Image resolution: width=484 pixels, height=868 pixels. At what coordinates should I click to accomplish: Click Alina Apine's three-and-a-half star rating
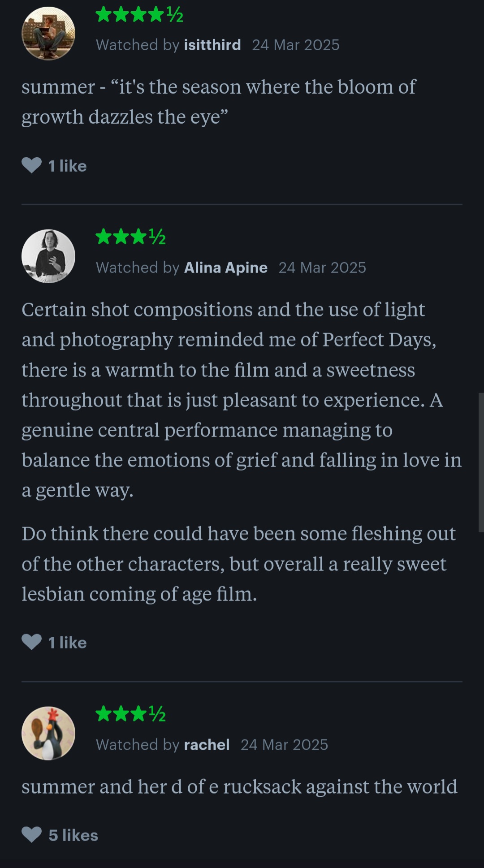click(x=130, y=237)
